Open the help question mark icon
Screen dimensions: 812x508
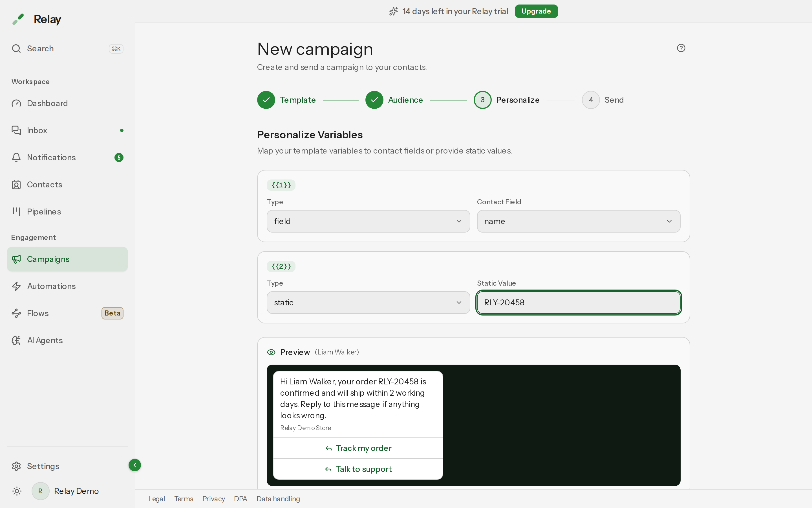pos(681,48)
